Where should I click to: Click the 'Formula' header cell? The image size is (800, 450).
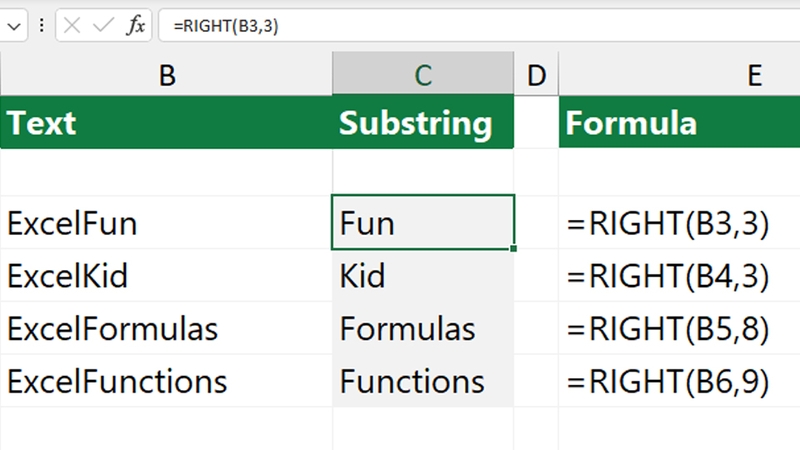click(680, 122)
